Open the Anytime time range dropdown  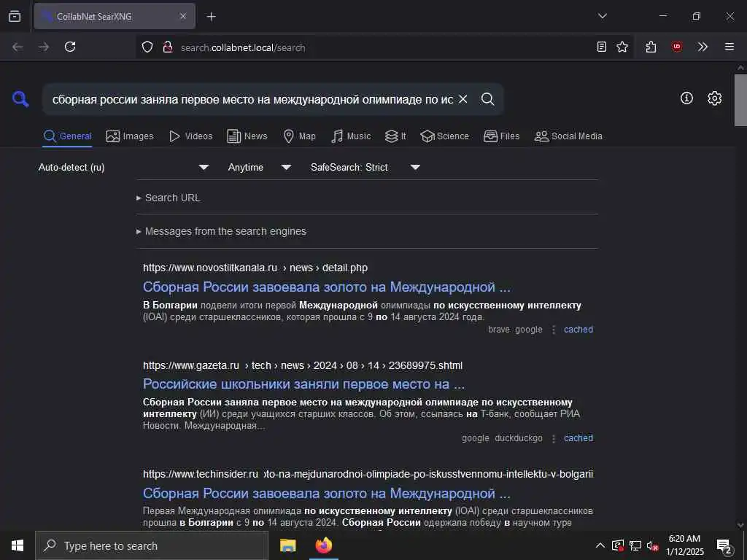pyautogui.click(x=260, y=167)
